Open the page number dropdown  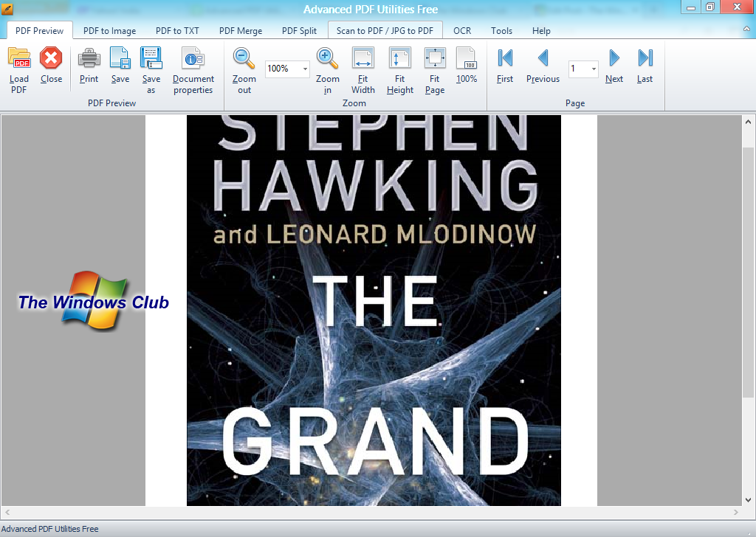594,69
